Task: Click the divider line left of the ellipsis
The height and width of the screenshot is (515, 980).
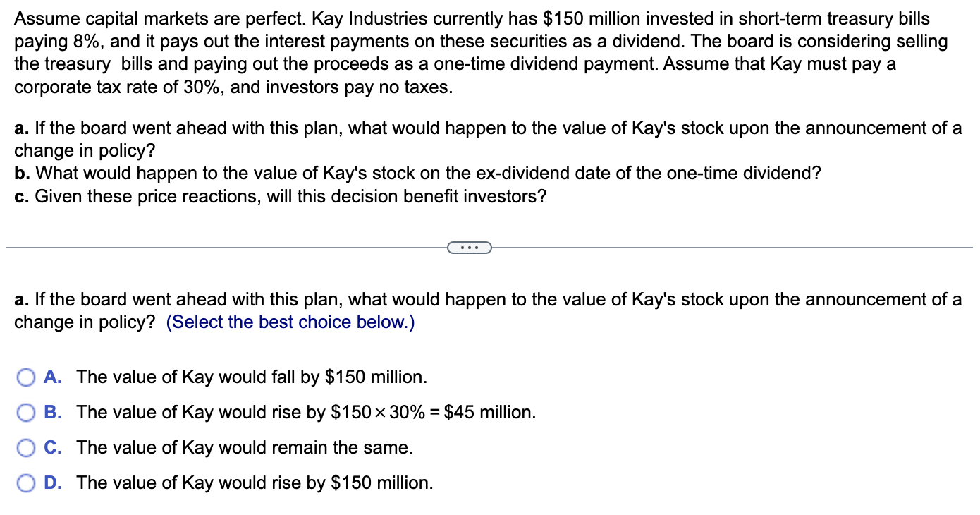Action: [x=226, y=248]
